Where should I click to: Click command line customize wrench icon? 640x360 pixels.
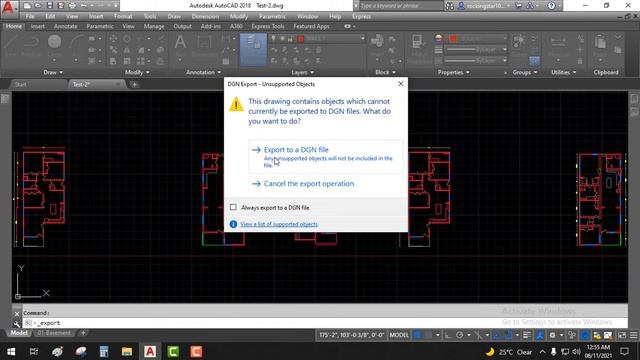coord(16,324)
